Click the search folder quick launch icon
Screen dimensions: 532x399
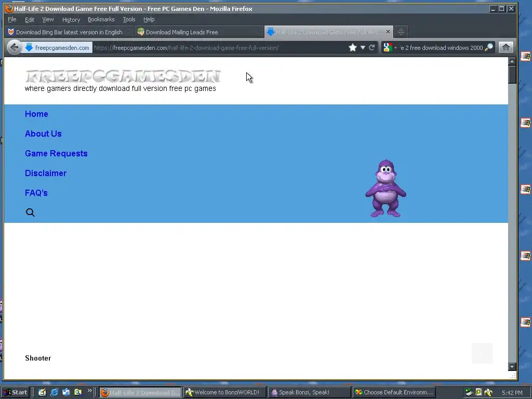pos(78,392)
